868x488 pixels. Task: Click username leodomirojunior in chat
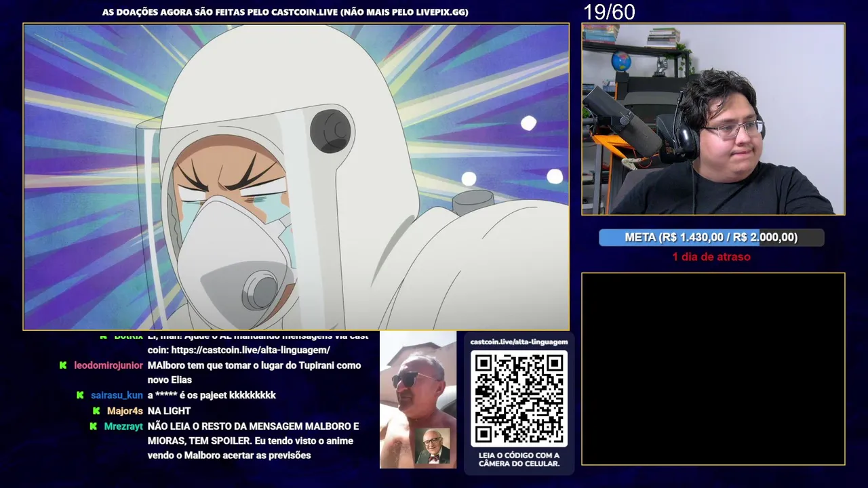click(x=108, y=365)
